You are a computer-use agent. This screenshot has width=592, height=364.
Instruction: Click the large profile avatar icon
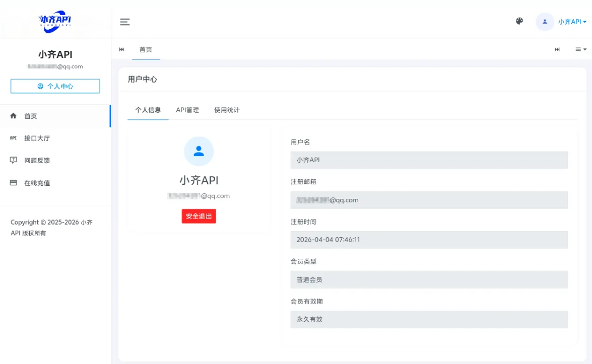pos(199,151)
